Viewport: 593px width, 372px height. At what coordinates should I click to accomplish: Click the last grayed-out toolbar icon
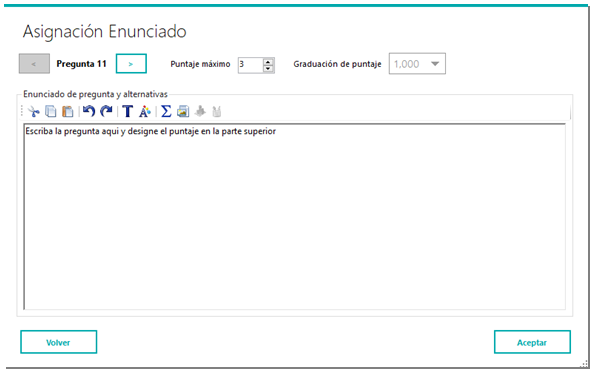click(217, 112)
